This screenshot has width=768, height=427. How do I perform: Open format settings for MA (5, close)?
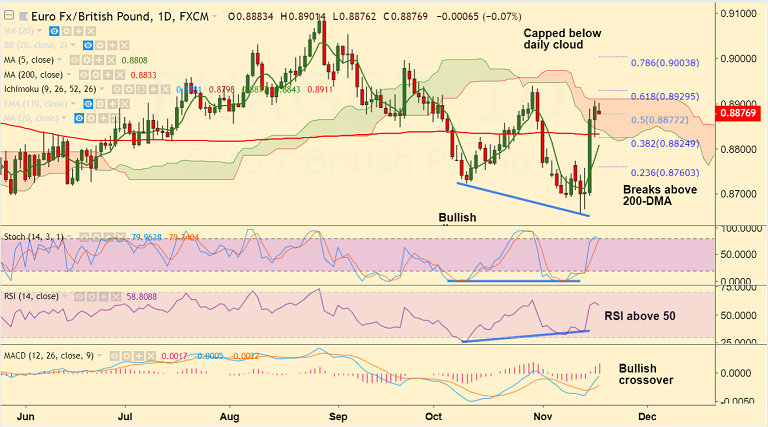tap(87, 60)
